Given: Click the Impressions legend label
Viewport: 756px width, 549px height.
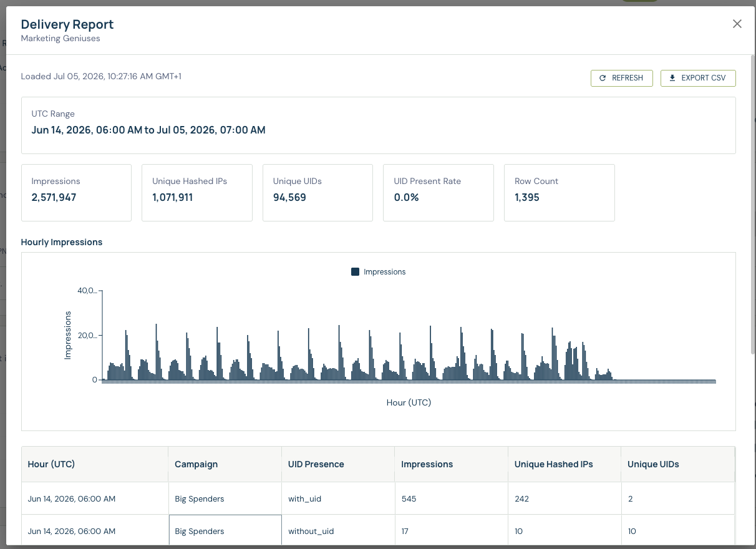Looking at the screenshot, I should 384,272.
